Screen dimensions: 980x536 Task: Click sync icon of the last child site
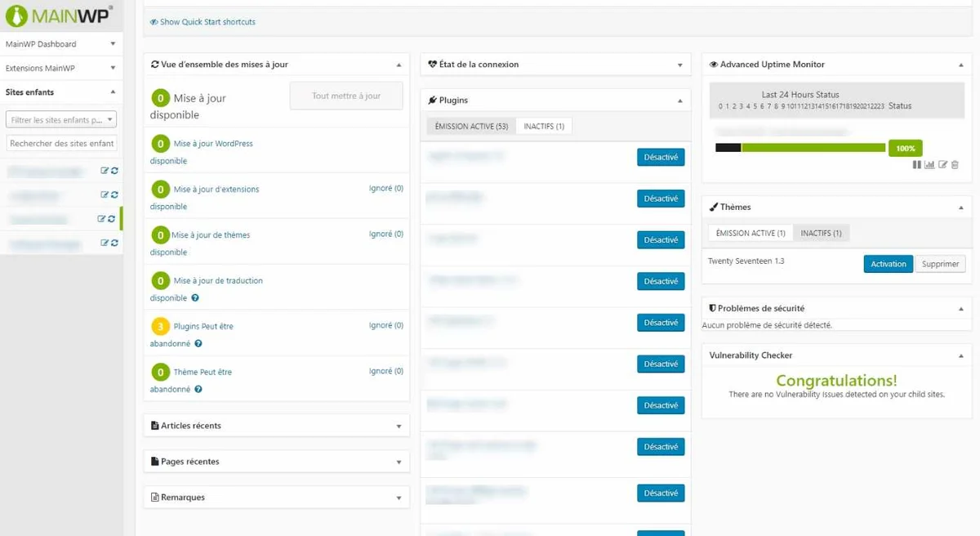tap(114, 243)
